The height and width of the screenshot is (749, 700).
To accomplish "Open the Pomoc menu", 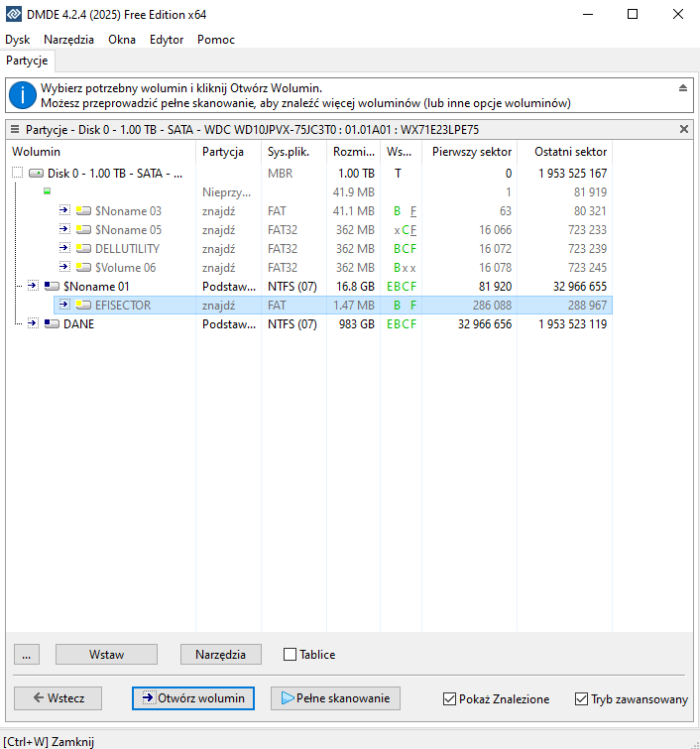I will point(216,40).
